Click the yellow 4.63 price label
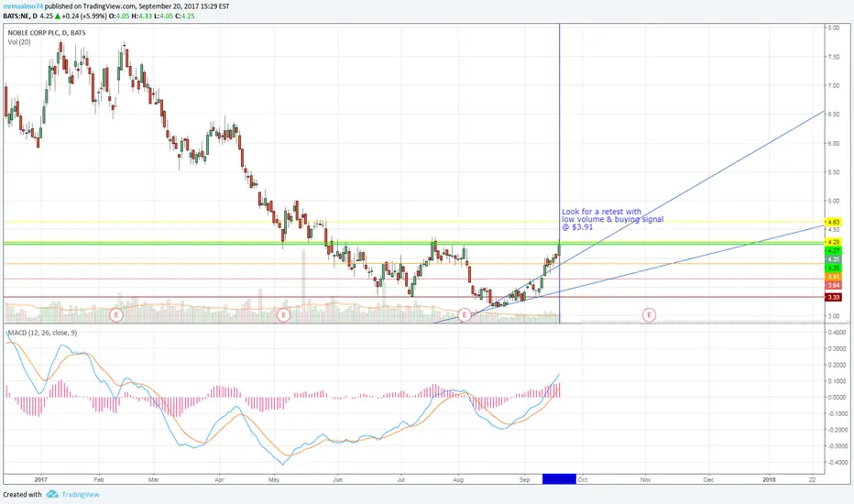The image size is (854, 504). [x=833, y=222]
